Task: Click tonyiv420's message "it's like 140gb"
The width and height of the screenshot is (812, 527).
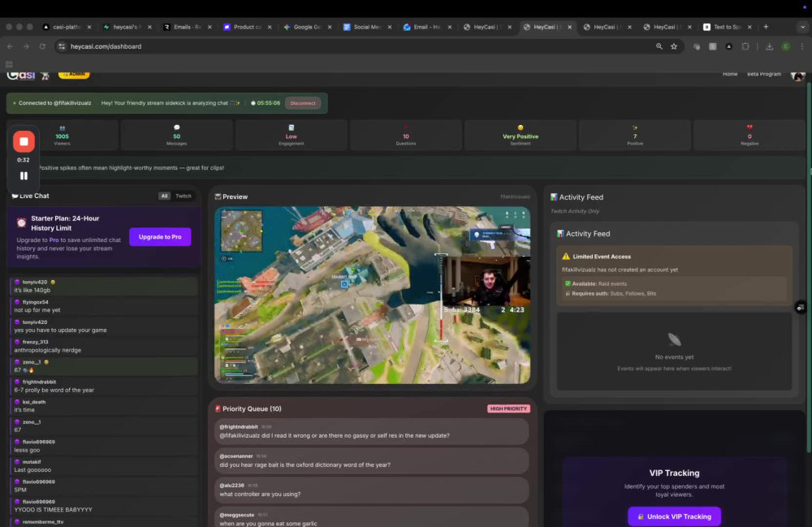Action: (x=104, y=287)
